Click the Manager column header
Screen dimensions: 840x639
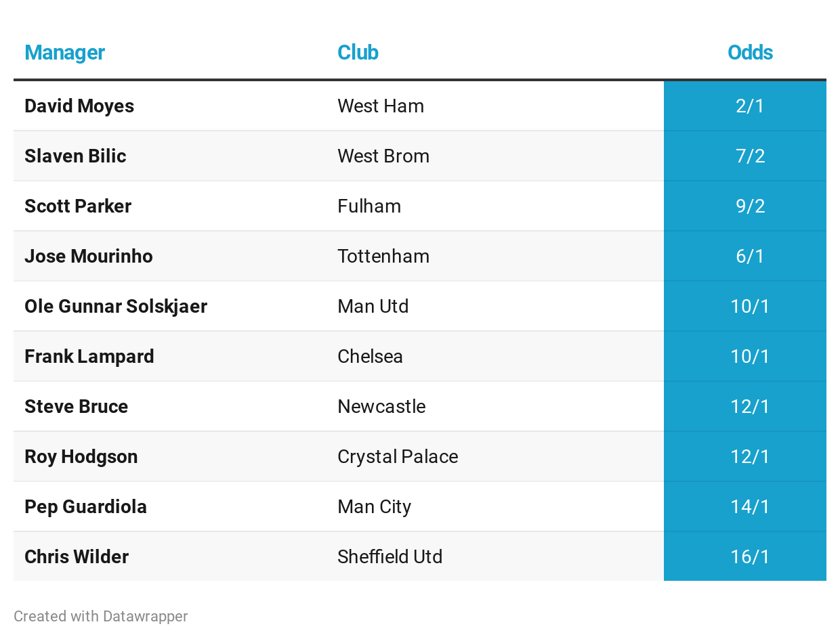[64, 52]
